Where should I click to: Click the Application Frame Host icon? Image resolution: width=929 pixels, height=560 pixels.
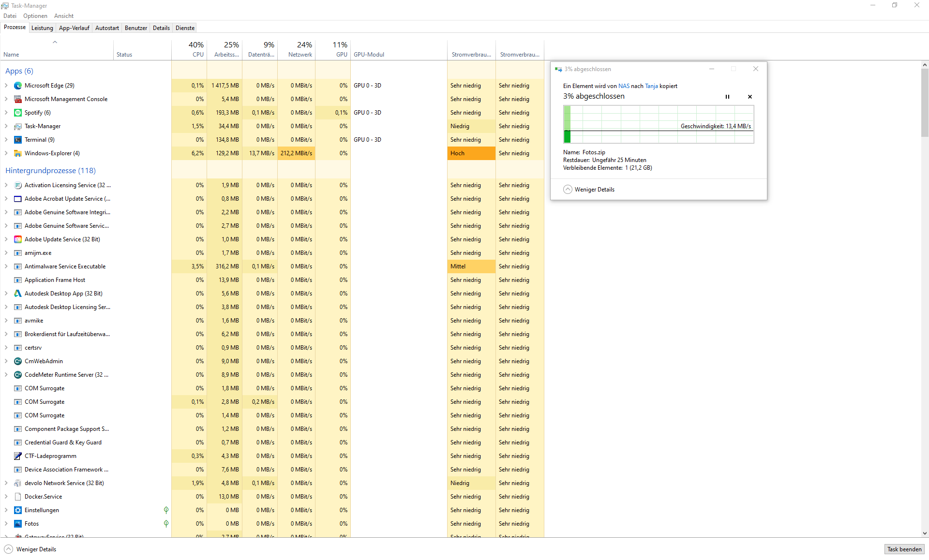tap(18, 280)
